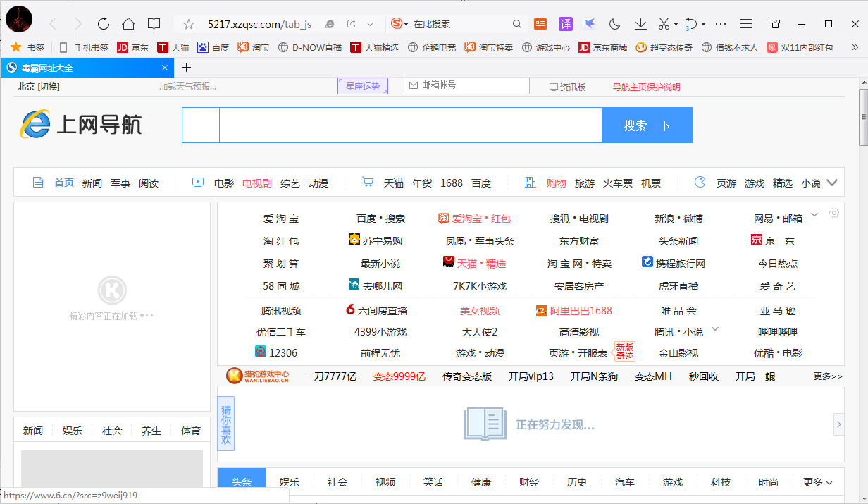Open the links panel settings gear
This screenshot has width=868, height=504.
point(834,212)
